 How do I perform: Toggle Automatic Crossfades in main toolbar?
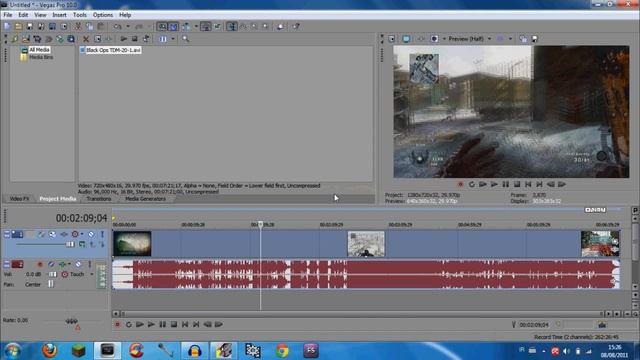pos(173,27)
